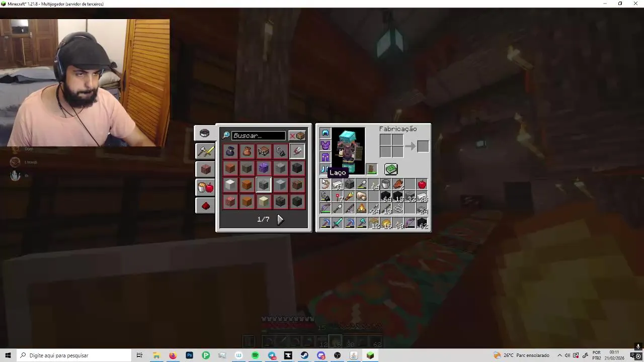Pick up the bucket in inventory
644x362 pixels.
pyautogui.click(x=386, y=185)
